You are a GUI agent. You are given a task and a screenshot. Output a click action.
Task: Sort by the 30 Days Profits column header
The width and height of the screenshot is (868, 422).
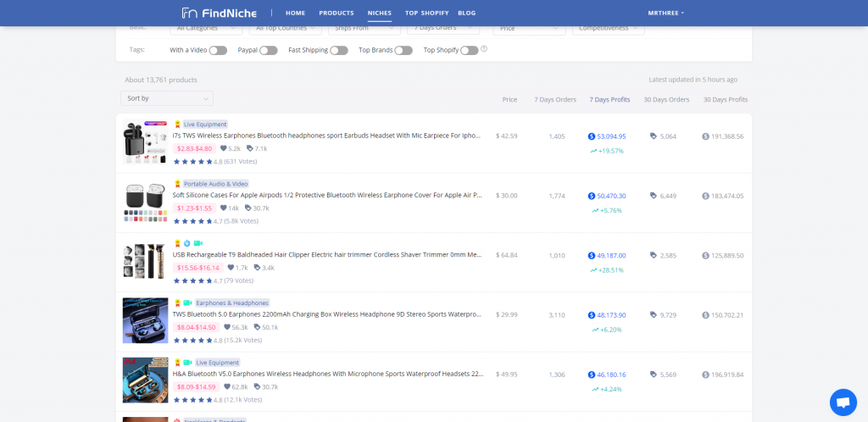pos(726,99)
